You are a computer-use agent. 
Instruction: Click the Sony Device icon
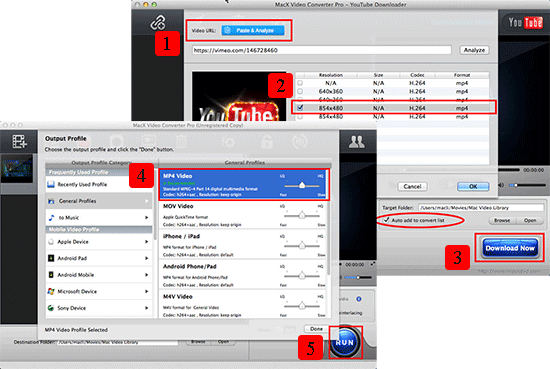(51, 308)
